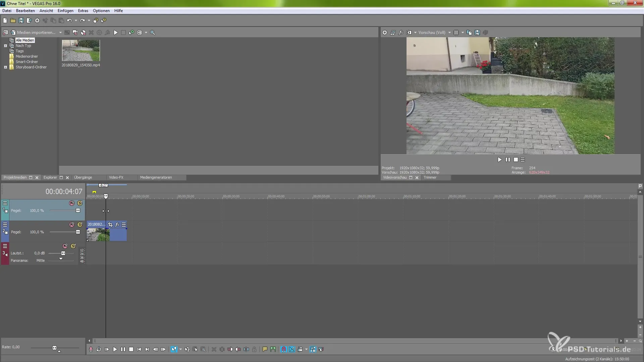This screenshot has height=362, width=644.
Task: Toggle the auto preview icon in media toolbar
Action: [131, 33]
